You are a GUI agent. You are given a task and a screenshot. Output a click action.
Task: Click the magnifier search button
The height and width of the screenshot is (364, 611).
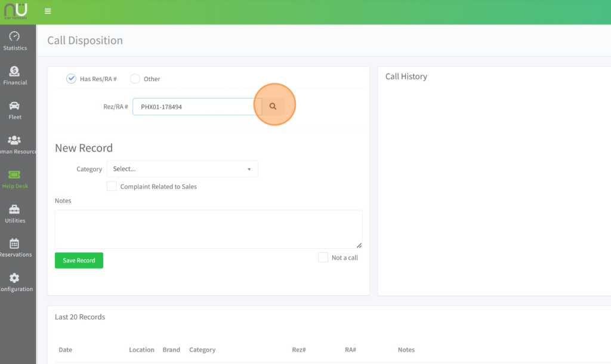click(x=273, y=106)
